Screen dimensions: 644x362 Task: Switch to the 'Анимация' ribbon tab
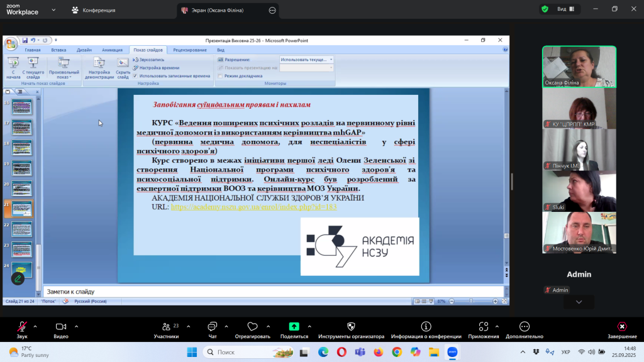(x=112, y=50)
